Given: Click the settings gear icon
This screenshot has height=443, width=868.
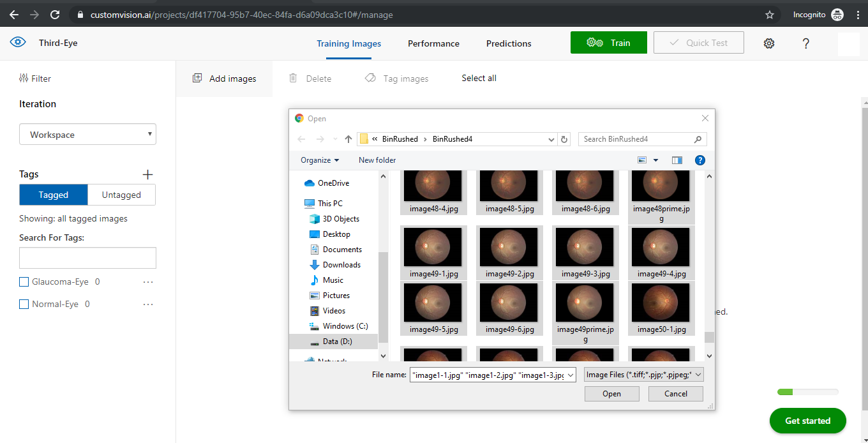Looking at the screenshot, I should point(769,43).
